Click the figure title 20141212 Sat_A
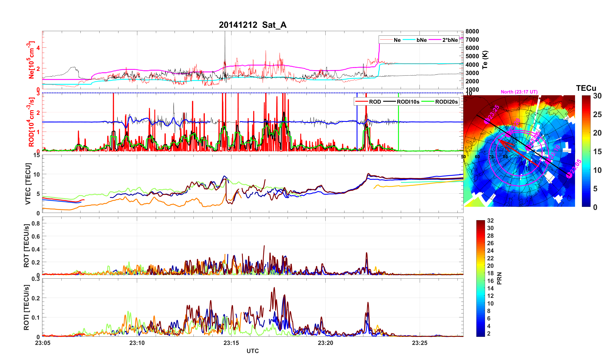 pos(252,25)
